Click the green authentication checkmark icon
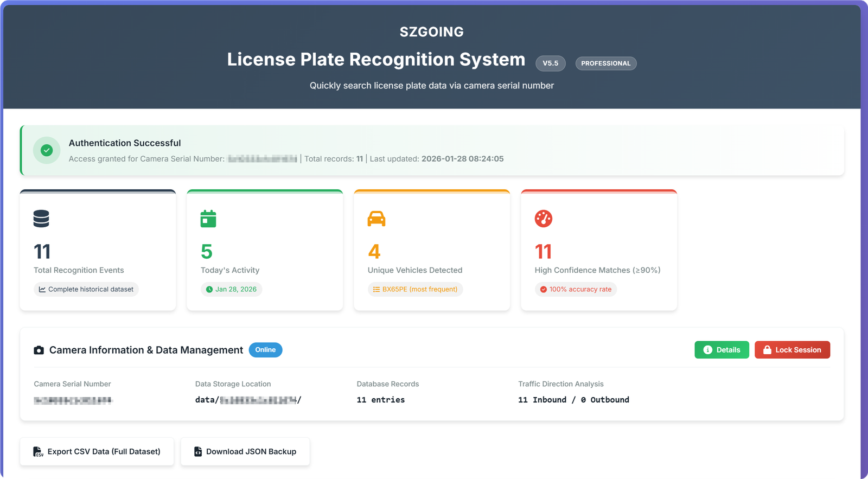The width and height of the screenshot is (868, 479). click(x=47, y=150)
